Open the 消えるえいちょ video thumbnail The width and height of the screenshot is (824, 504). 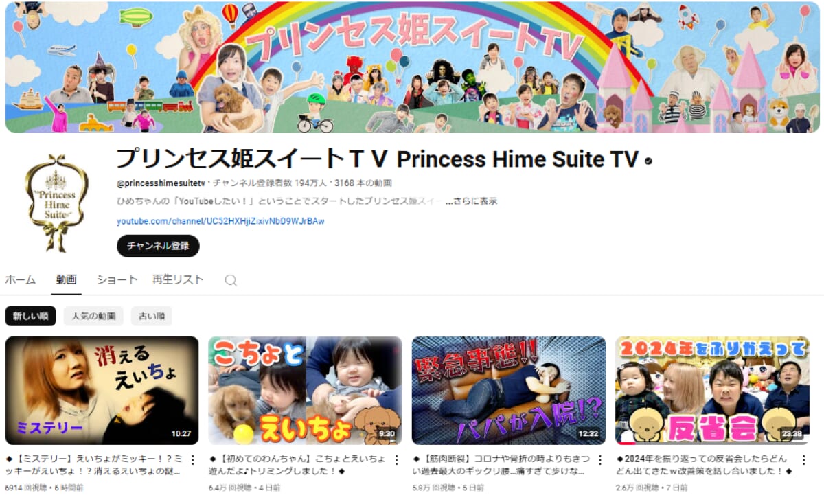pyautogui.click(x=102, y=391)
